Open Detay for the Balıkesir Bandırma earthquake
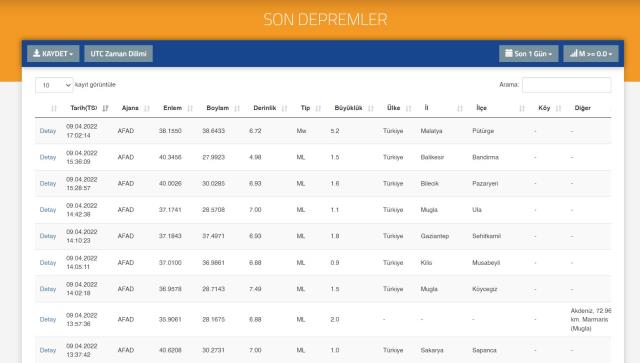The height and width of the screenshot is (363, 640). (48, 157)
